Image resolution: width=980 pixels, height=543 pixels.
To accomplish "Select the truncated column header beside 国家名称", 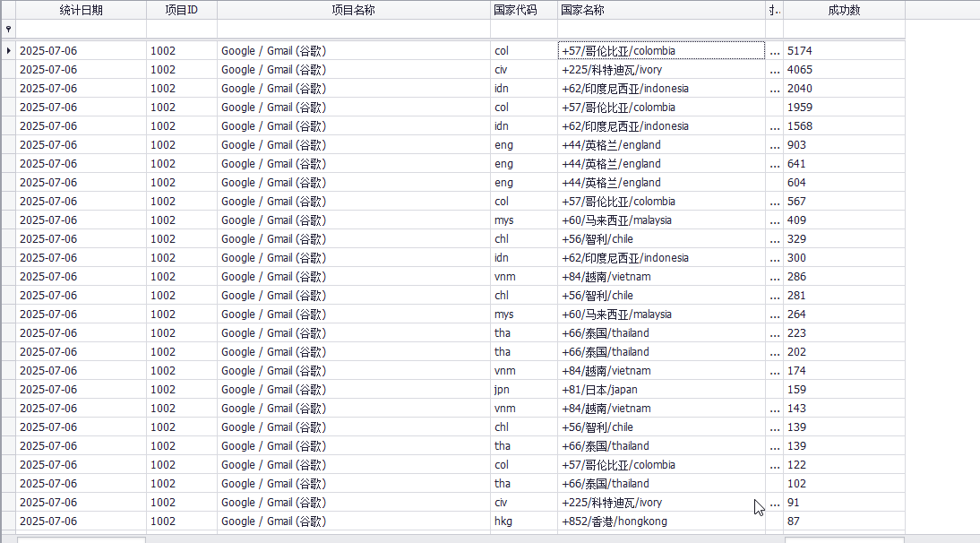I will click(774, 10).
